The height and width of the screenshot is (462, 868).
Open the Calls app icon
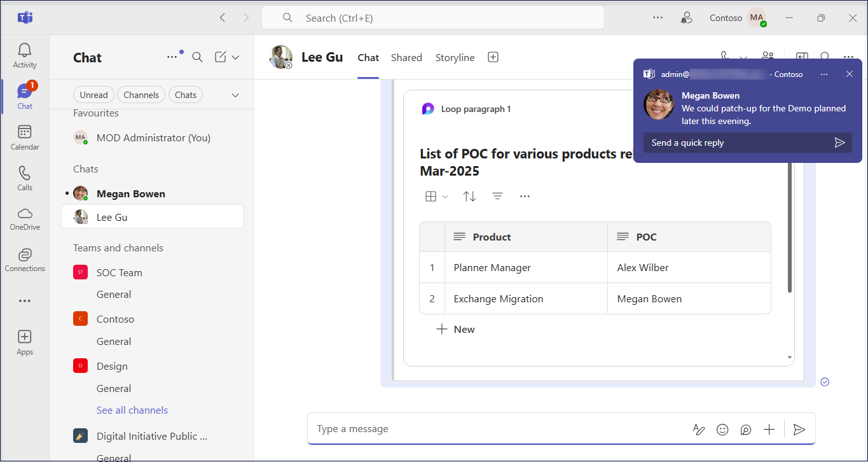coord(25,178)
